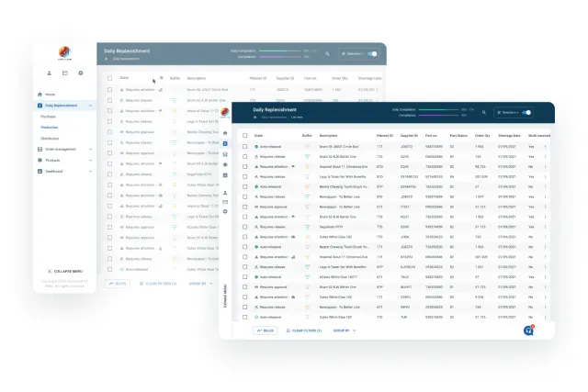Click the search magnifier in front window header
The height and width of the screenshot is (392, 588).
(484, 112)
